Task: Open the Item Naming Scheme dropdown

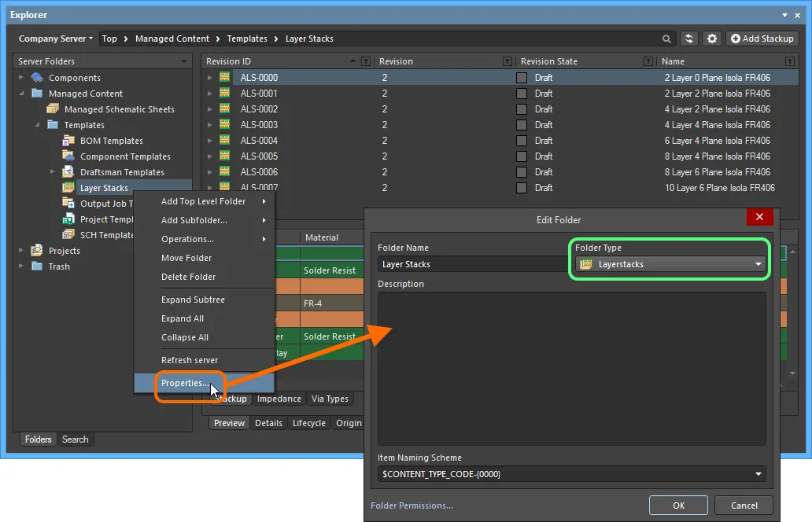Action: coord(572,474)
